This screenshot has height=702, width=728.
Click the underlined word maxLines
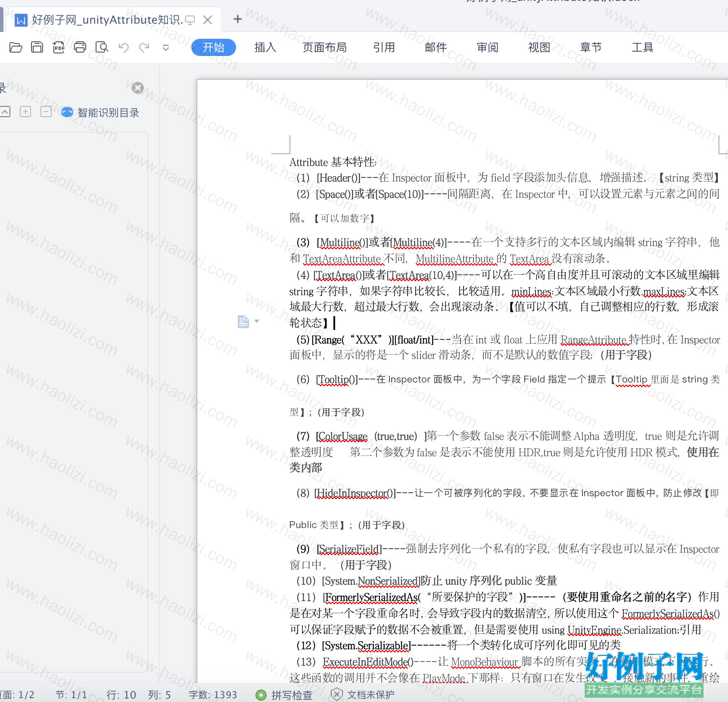(664, 292)
